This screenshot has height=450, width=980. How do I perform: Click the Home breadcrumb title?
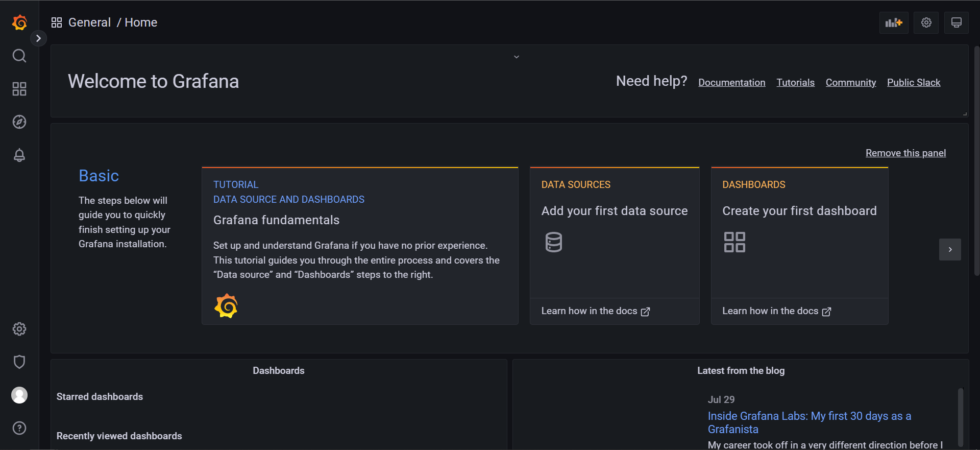141,22
